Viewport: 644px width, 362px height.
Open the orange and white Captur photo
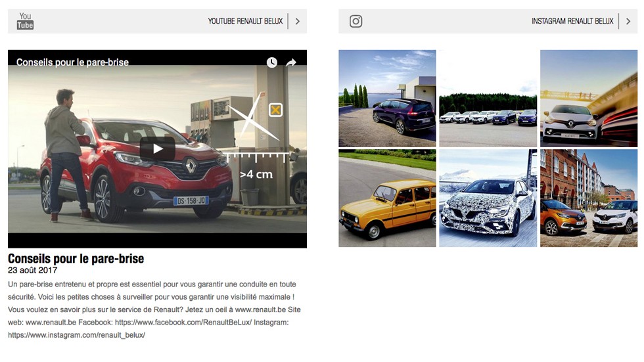[x=589, y=198]
